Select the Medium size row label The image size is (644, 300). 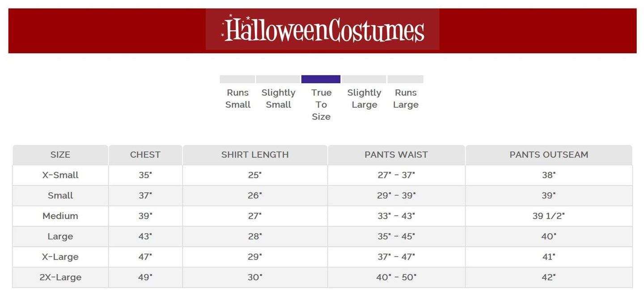pos(60,216)
